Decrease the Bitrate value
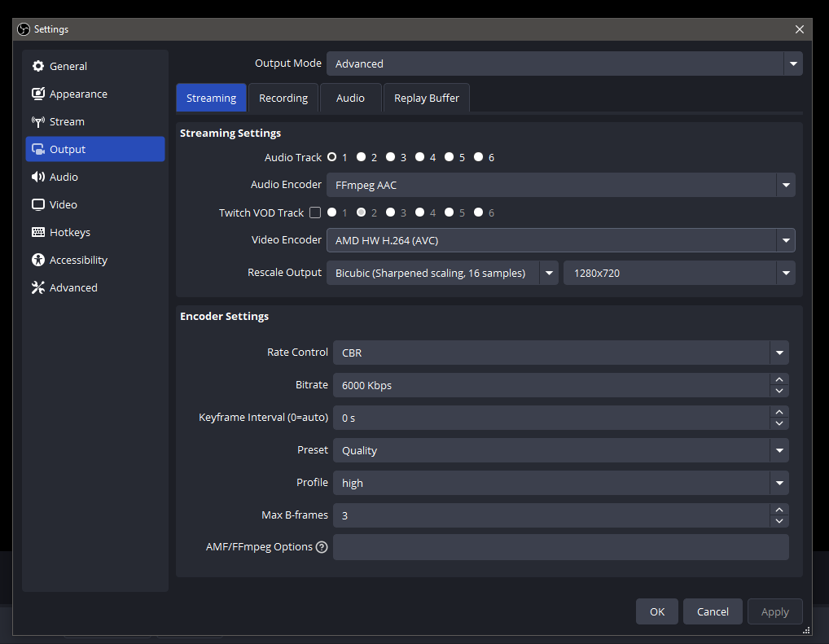829x644 pixels. pos(779,391)
